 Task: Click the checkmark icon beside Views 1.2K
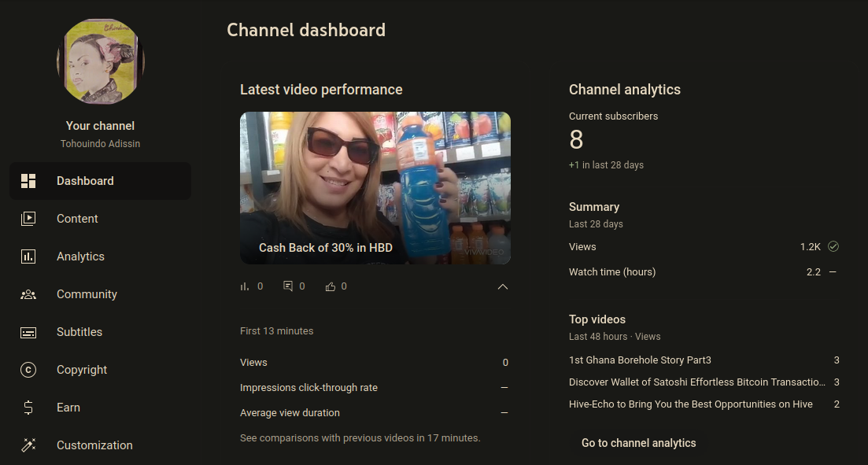click(x=833, y=246)
